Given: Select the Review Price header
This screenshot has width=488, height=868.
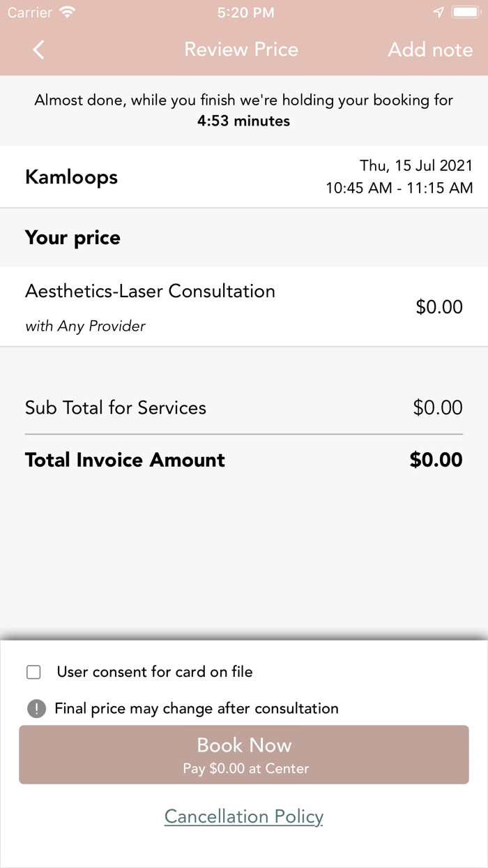Looking at the screenshot, I should [x=241, y=49].
